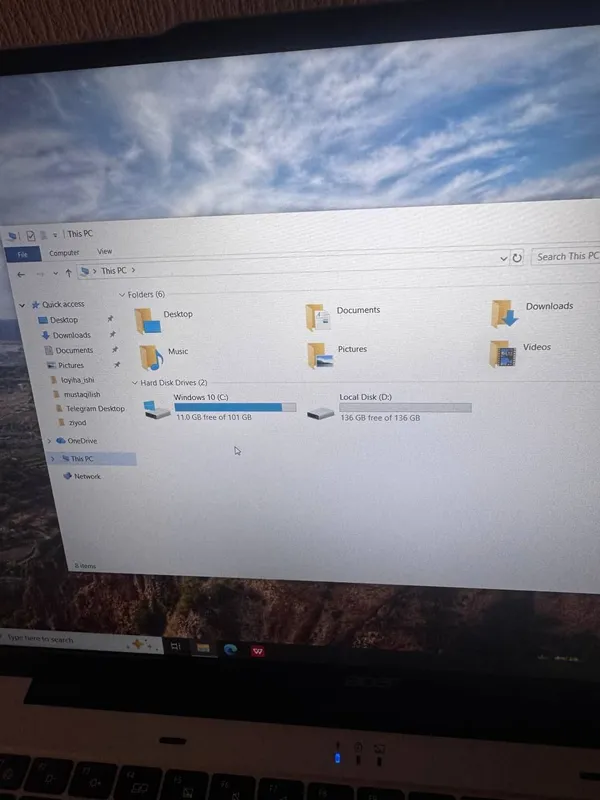This screenshot has width=600, height=800.
Task: Collapse the Folders (6) group
Action: tap(121, 295)
